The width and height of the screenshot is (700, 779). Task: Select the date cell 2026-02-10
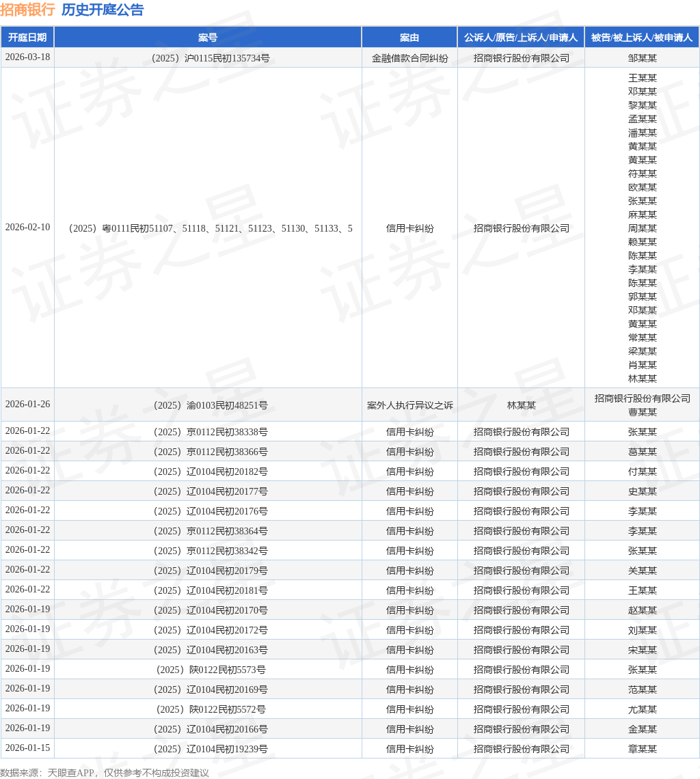coord(27,228)
